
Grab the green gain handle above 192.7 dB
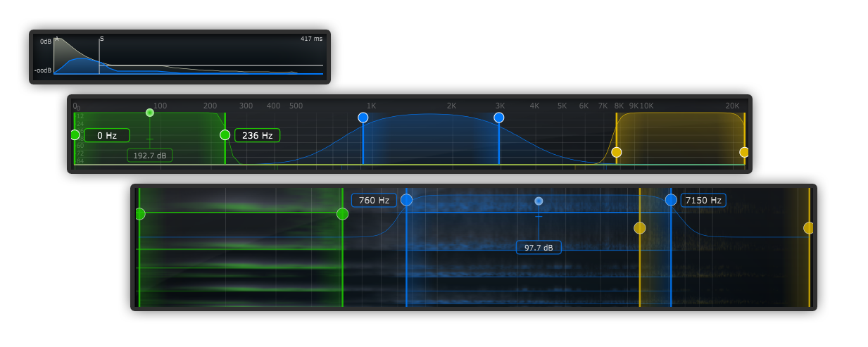coord(149,113)
